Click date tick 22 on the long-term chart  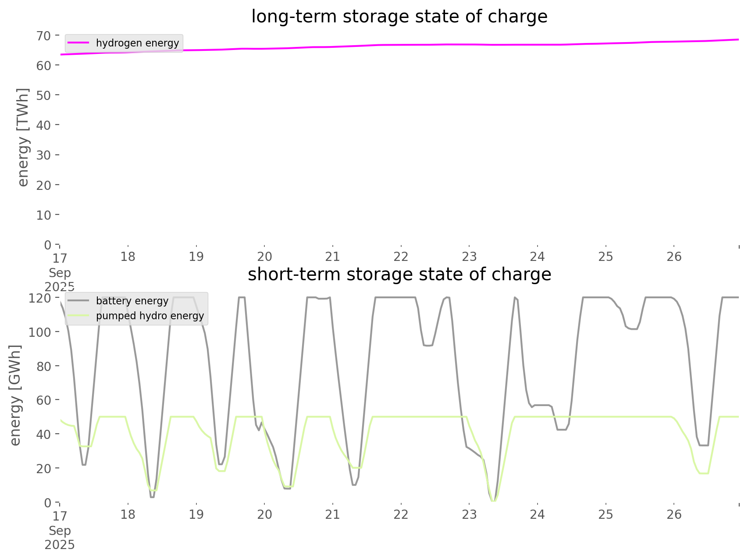coord(401,257)
